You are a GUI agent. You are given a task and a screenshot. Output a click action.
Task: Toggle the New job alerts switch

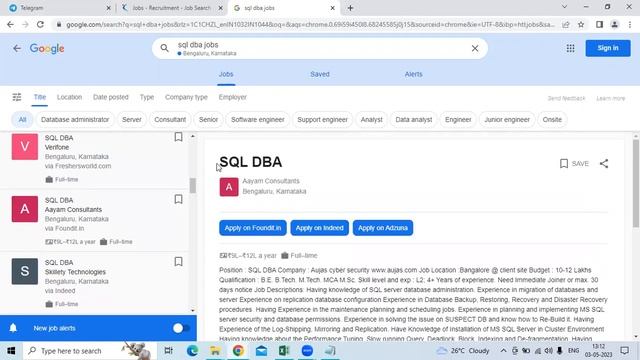pos(181,328)
